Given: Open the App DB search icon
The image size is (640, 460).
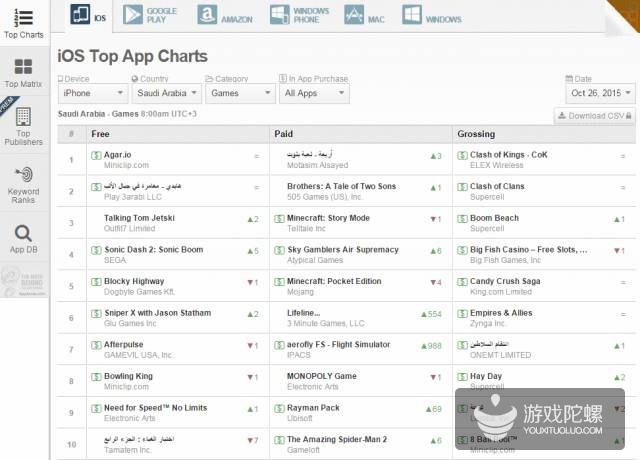Looking at the screenshot, I should (23, 233).
